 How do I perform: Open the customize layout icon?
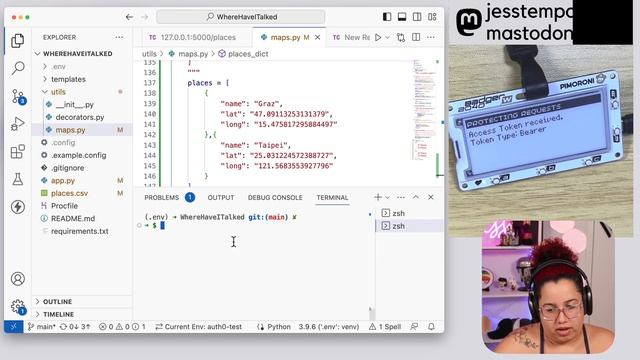tap(432, 17)
